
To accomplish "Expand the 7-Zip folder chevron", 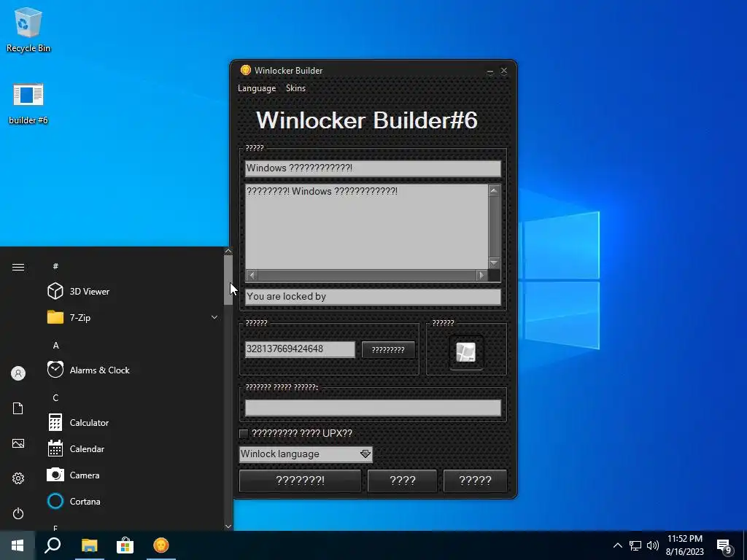I will point(214,317).
